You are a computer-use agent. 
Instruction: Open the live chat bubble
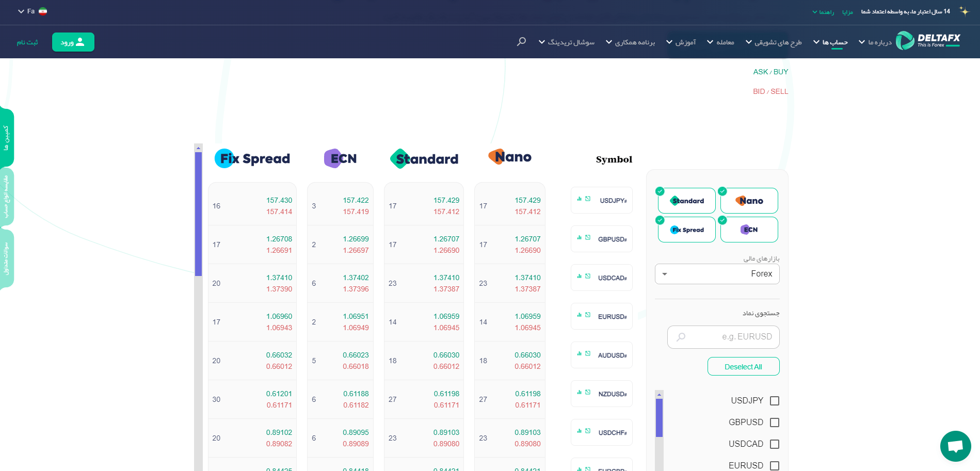(x=955, y=446)
